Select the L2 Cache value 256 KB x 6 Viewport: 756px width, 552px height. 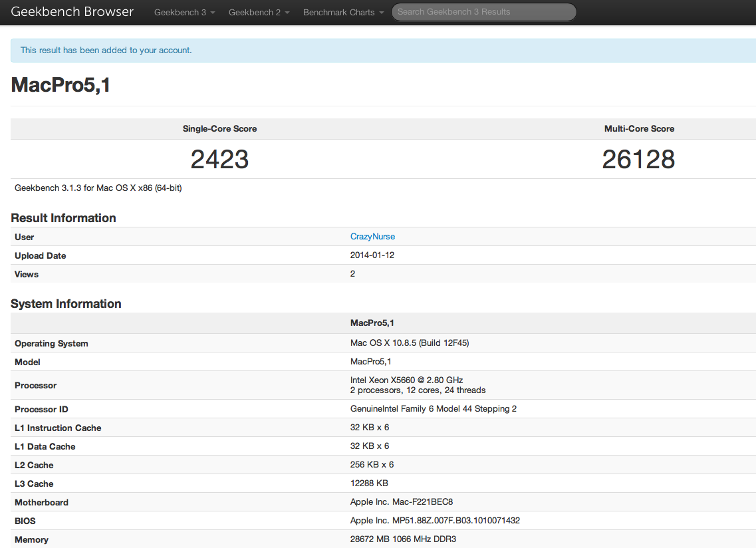372,465
